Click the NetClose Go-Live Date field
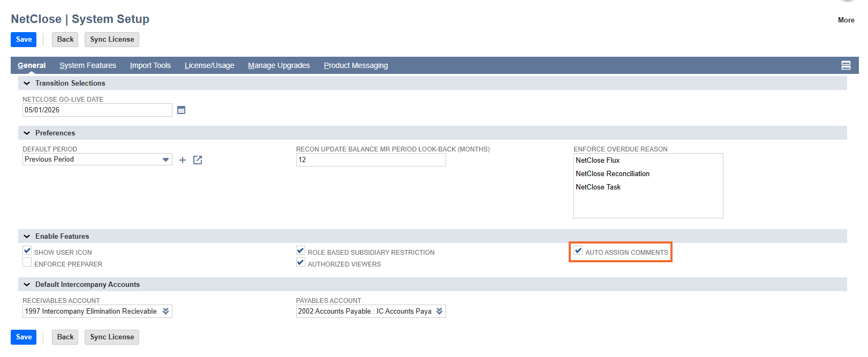868x357 pixels. (x=97, y=110)
